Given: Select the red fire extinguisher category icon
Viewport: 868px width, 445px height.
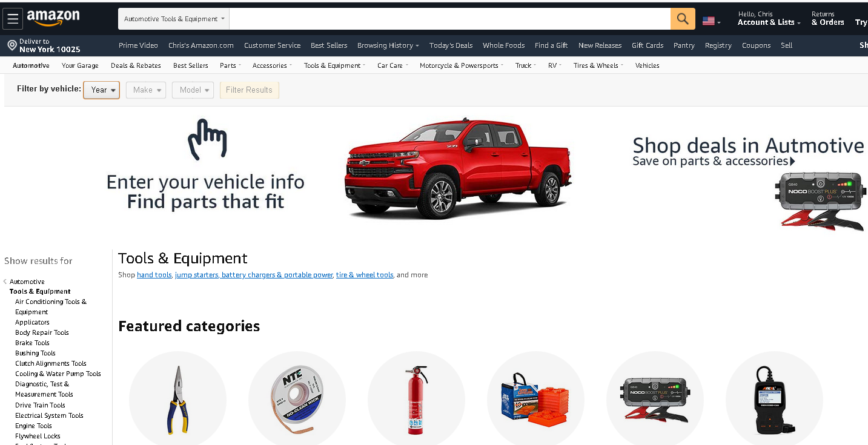Looking at the screenshot, I should coord(416,400).
